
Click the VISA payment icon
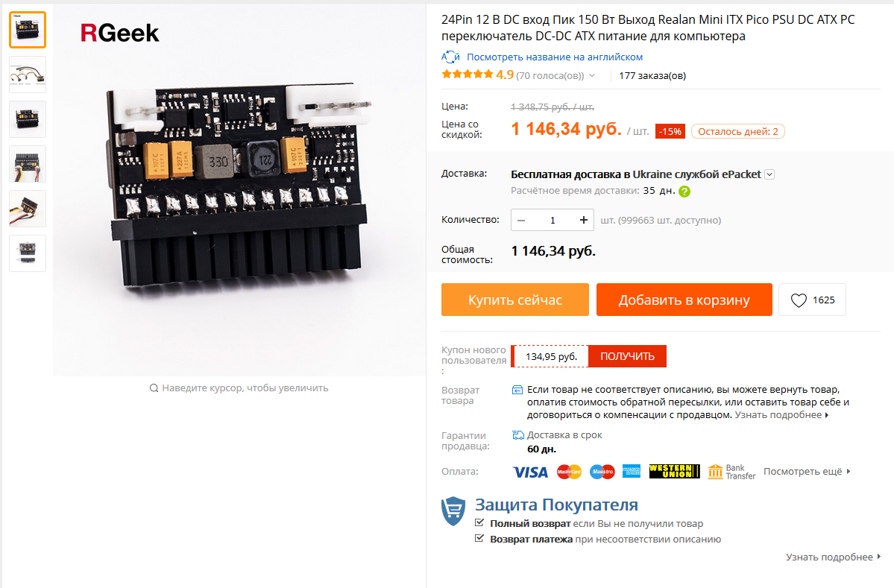(530, 472)
